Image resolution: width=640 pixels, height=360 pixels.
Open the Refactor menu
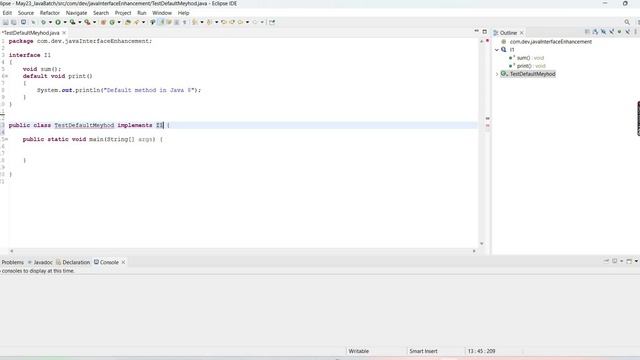point(49,13)
